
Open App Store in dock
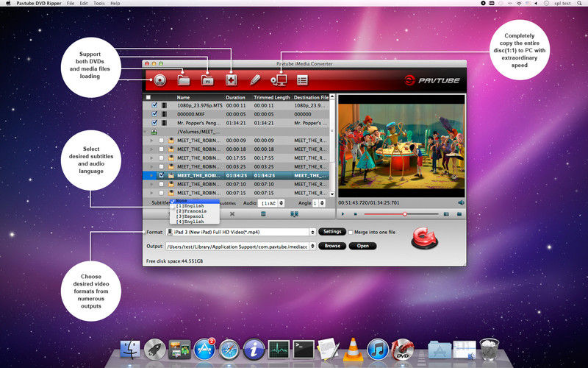(204, 349)
